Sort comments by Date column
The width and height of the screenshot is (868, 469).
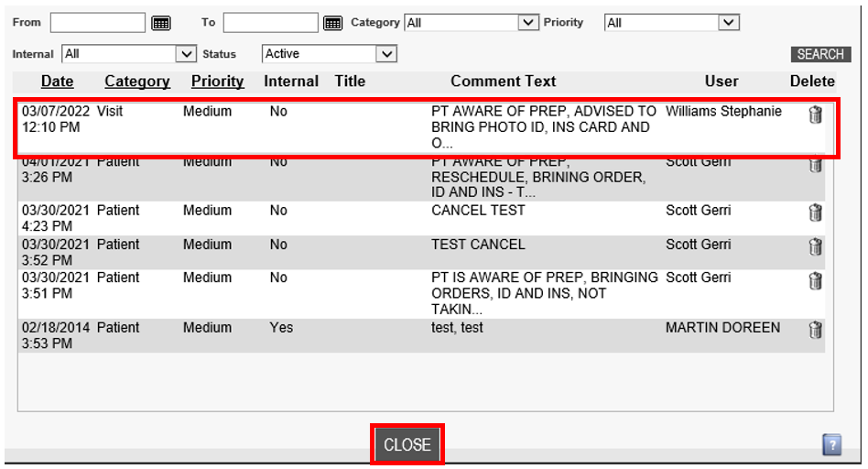(57, 82)
